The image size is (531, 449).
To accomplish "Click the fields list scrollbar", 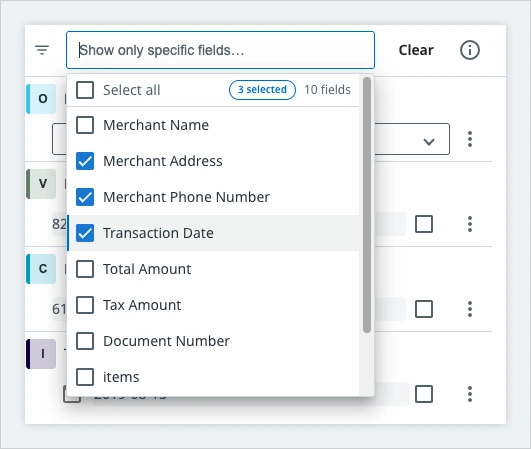I will [366, 205].
